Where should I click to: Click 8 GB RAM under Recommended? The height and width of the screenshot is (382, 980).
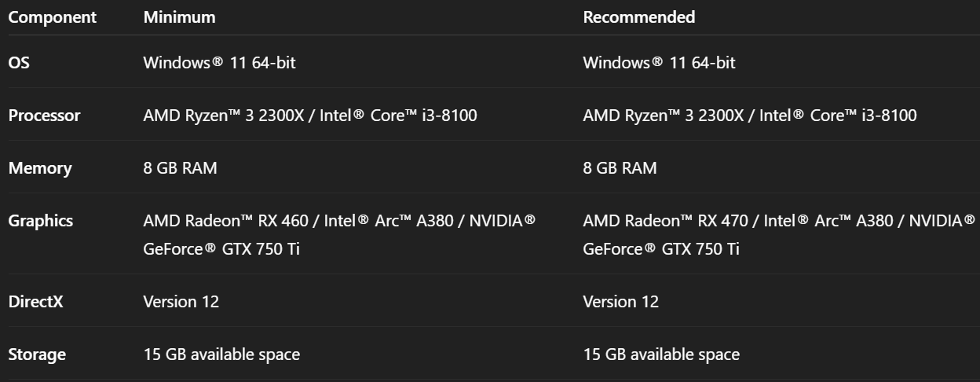point(620,168)
